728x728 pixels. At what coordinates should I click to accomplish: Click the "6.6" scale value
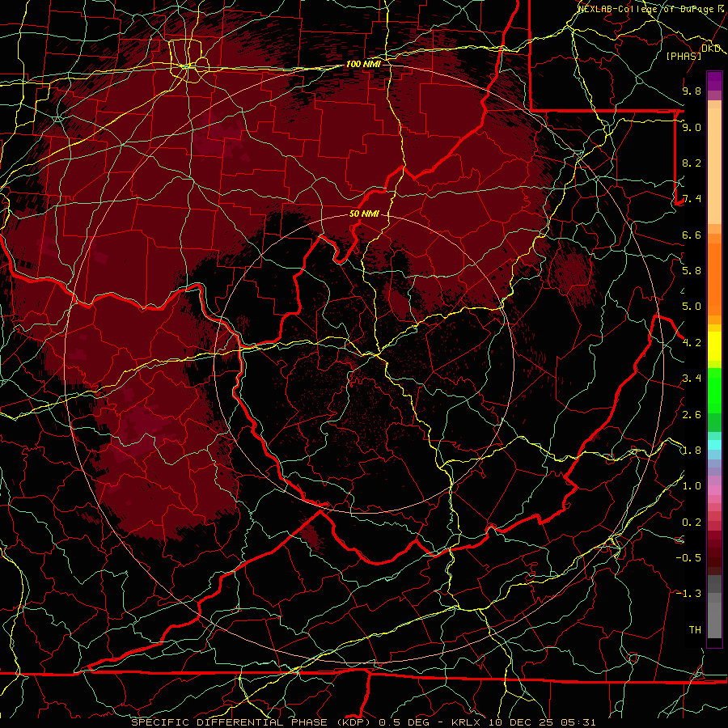tap(692, 235)
